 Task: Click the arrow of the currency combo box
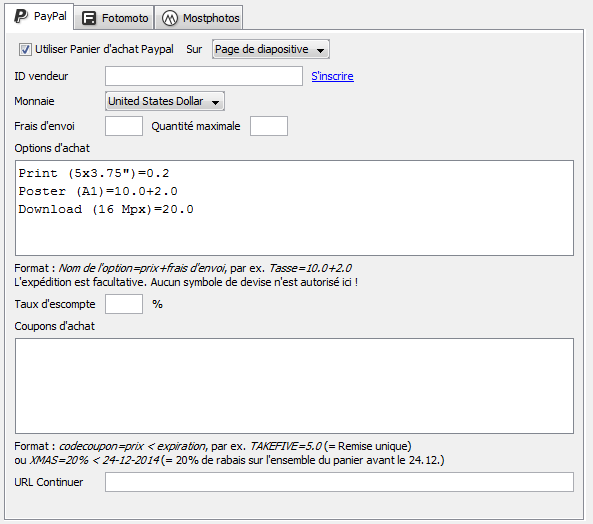click(216, 102)
